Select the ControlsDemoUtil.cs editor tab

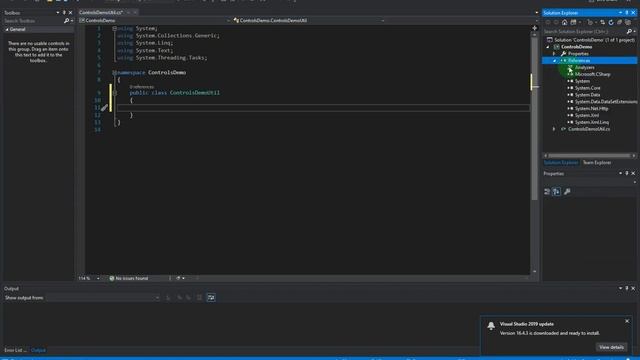(101, 13)
